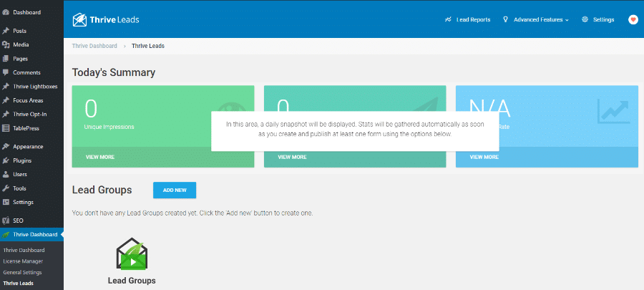This screenshot has height=290, width=644.
Task: Click the Tools wrench icon
Action: click(6, 188)
